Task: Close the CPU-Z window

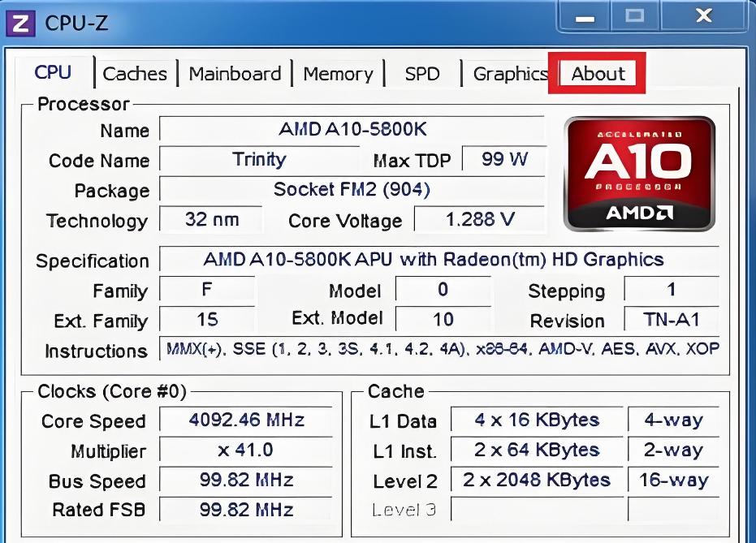Action: (x=704, y=16)
